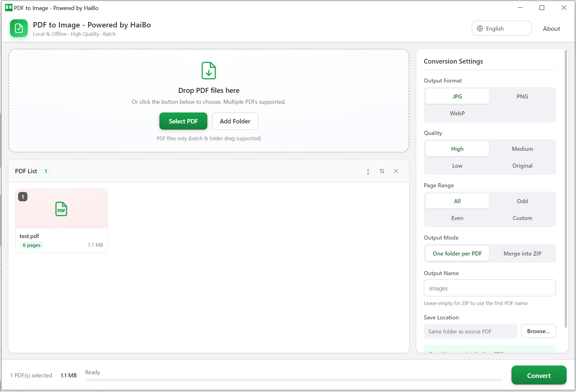
Task: Select PNG output format
Action: click(x=522, y=96)
